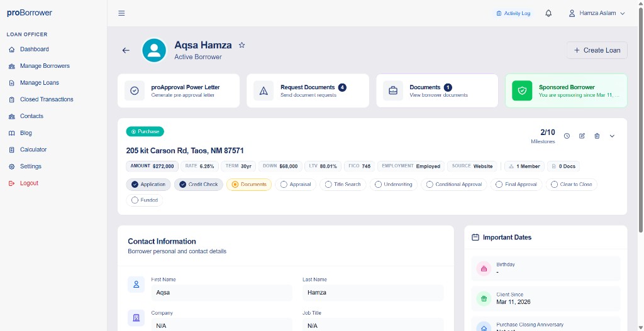Click the Company building icon
This screenshot has height=331, width=644.
click(136, 318)
